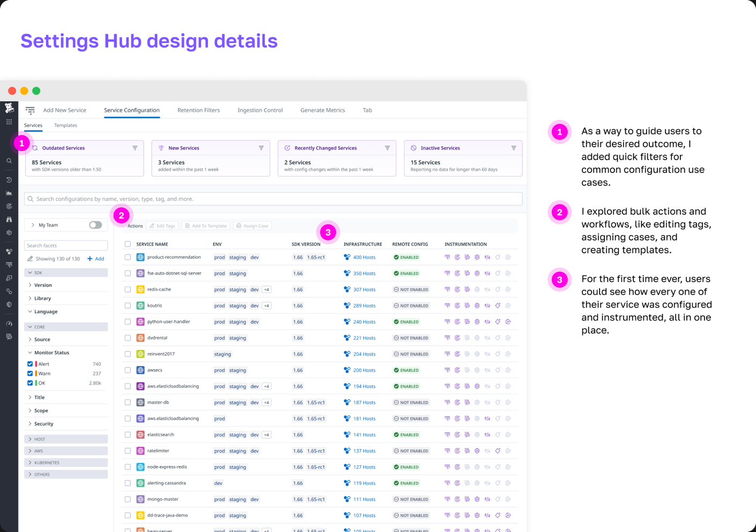Click the Search facets input

tap(66, 245)
